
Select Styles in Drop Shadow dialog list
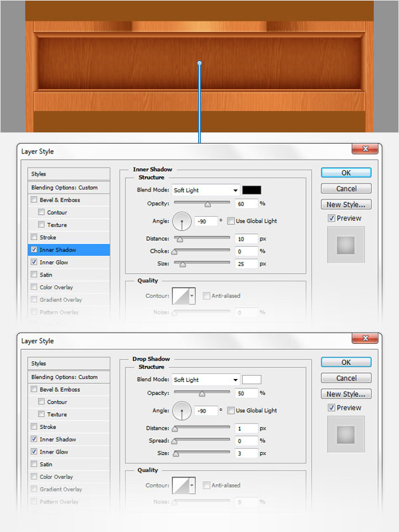69,363
